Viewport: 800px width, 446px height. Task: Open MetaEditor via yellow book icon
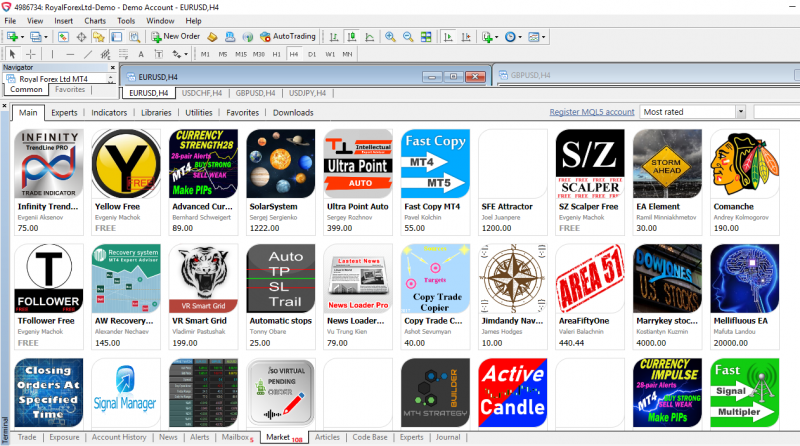[212, 37]
